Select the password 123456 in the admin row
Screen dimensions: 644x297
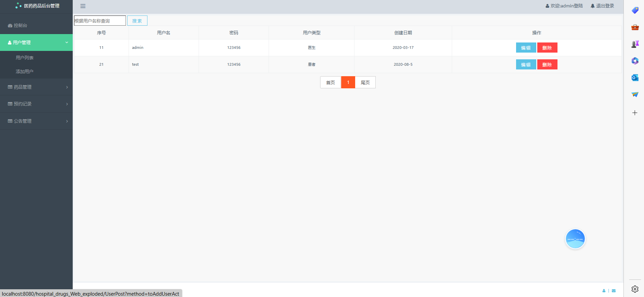coord(234,48)
